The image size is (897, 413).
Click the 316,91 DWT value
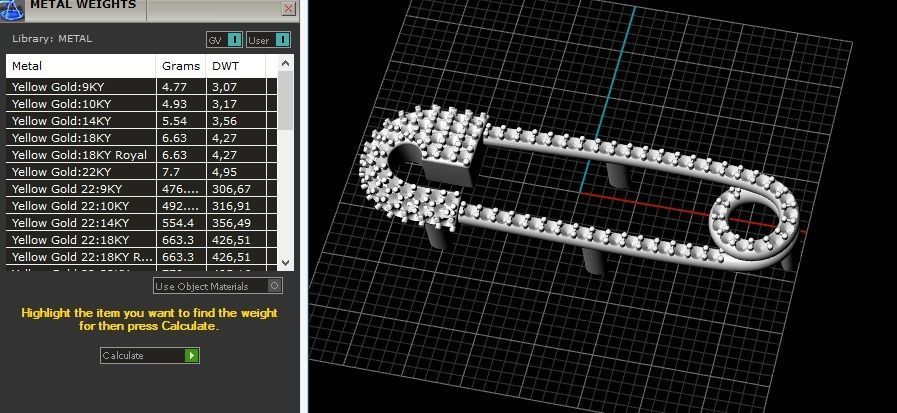[x=231, y=206]
